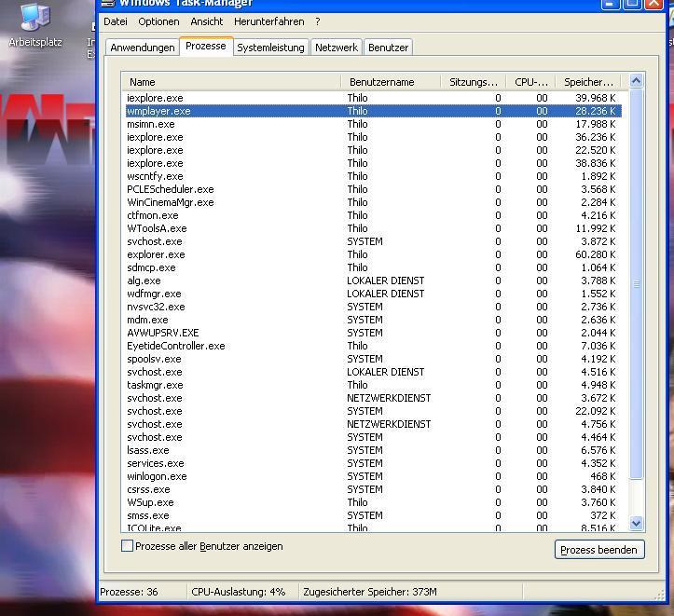Select svchost.exe using 4.756 K
The image size is (674, 616).
click(373, 424)
